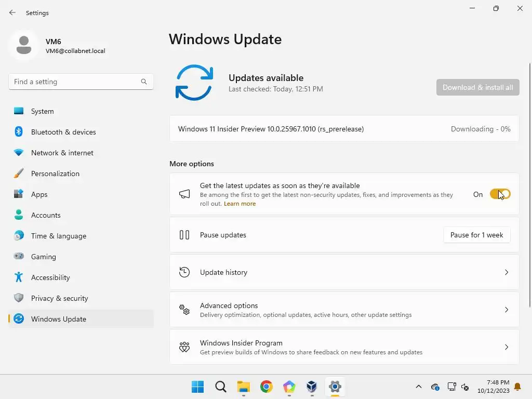Click the search magnifier in Find a setting
The height and width of the screenshot is (399, 532).
pyautogui.click(x=144, y=82)
